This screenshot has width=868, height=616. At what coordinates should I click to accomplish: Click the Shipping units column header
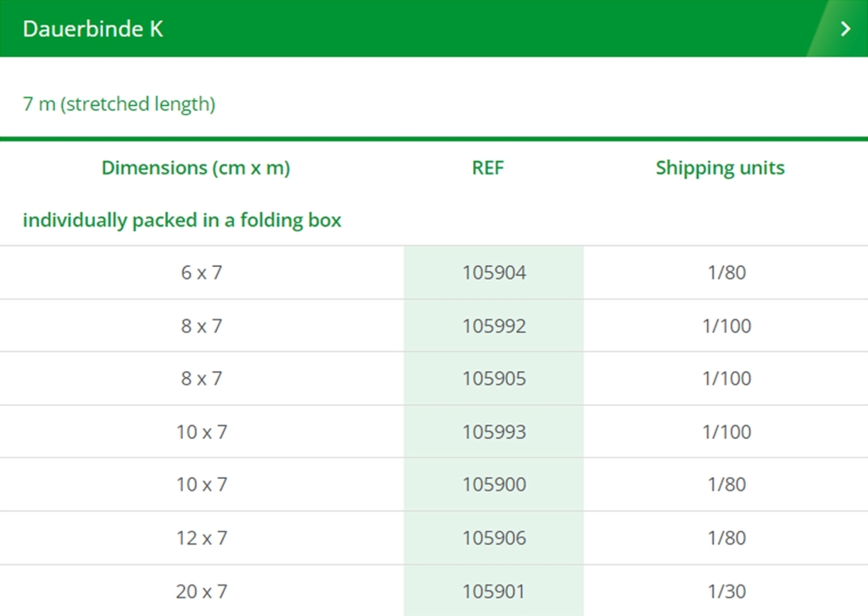720,168
